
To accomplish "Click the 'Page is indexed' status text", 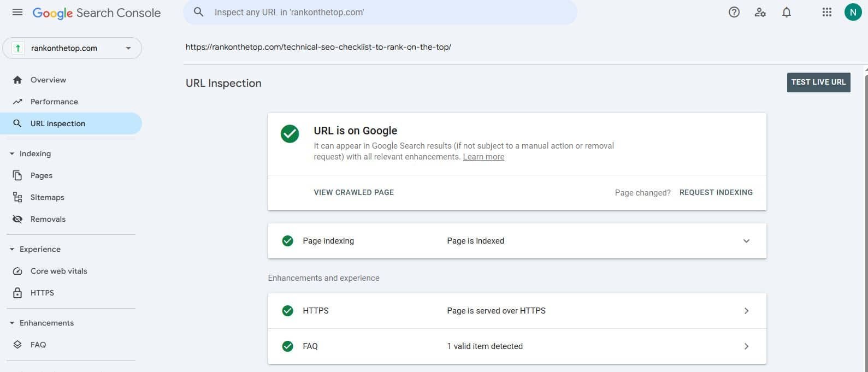I will (475, 241).
